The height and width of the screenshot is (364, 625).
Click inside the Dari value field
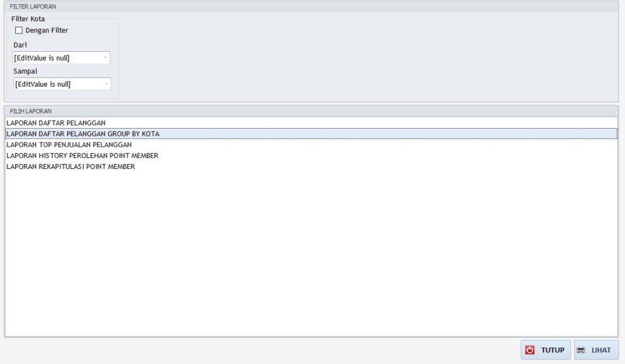[55, 58]
